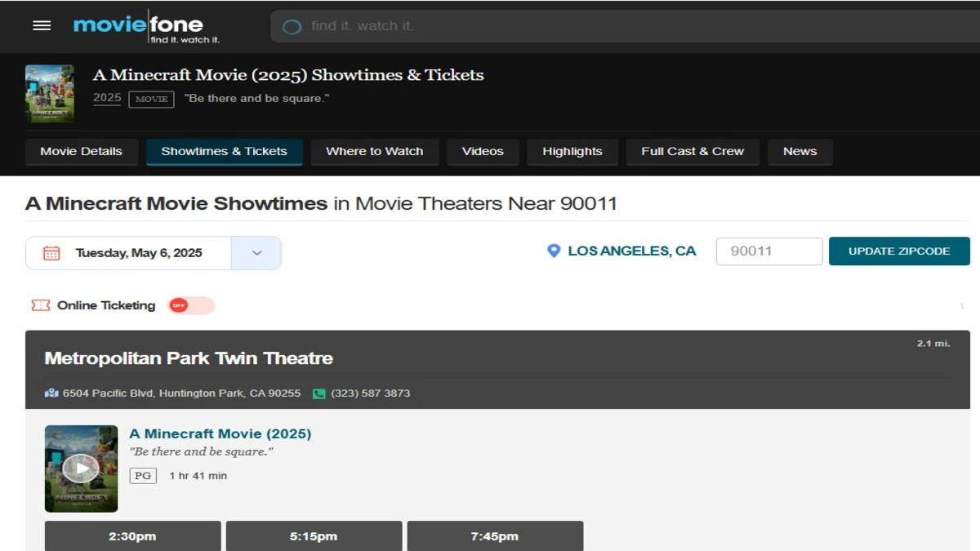This screenshot has height=551, width=980.
Task: Click the LOS ANGELES, CA location text
Action: (x=632, y=251)
